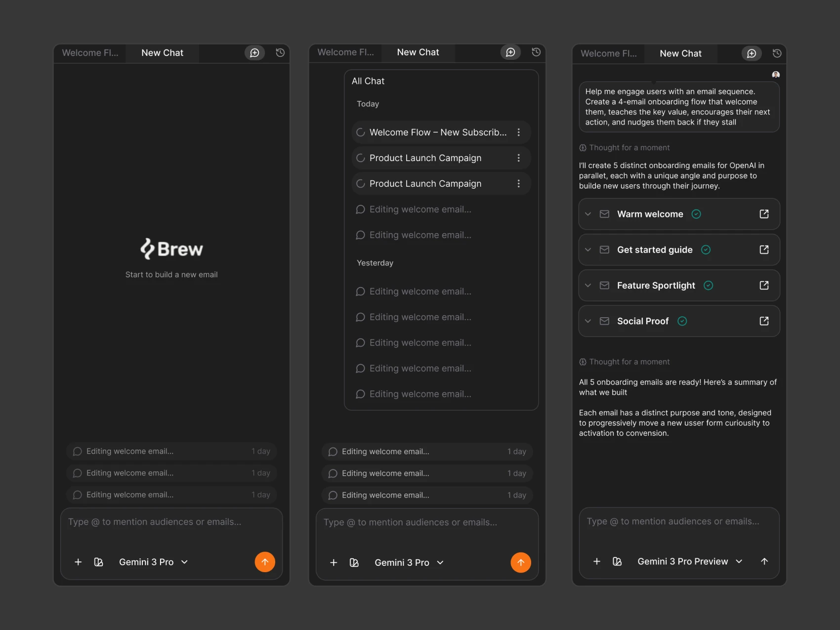Open Gemini 3 Pro Preview model dropdown

[x=690, y=561]
